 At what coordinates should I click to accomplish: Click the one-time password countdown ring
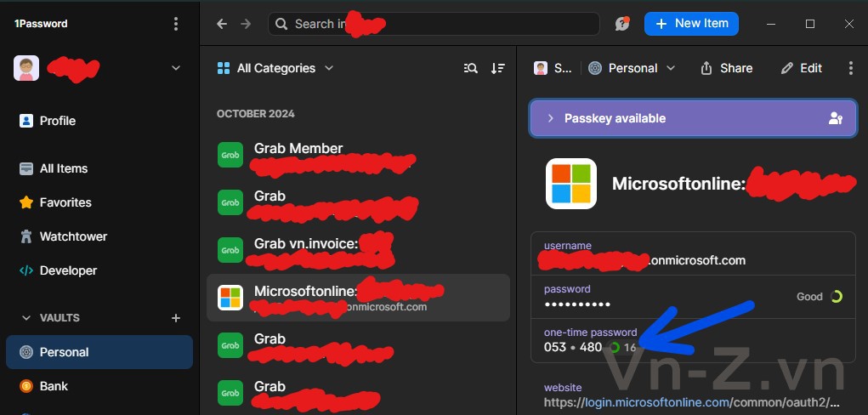614,348
